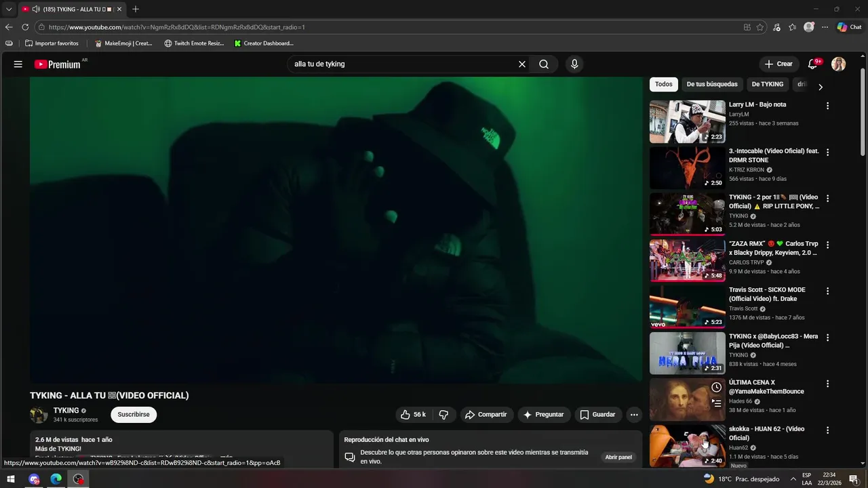Share the video via Compartir
Screen dimensions: 868x488
pos(486,415)
